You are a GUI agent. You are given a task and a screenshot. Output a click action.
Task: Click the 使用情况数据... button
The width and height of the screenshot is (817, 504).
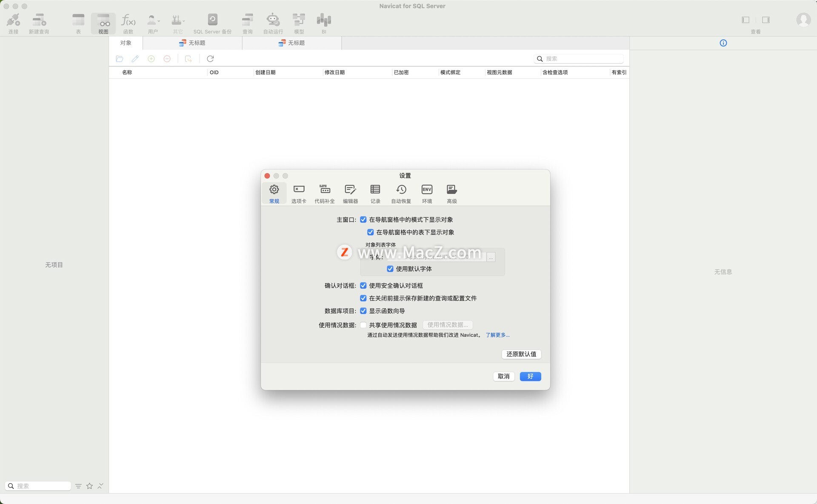click(448, 325)
